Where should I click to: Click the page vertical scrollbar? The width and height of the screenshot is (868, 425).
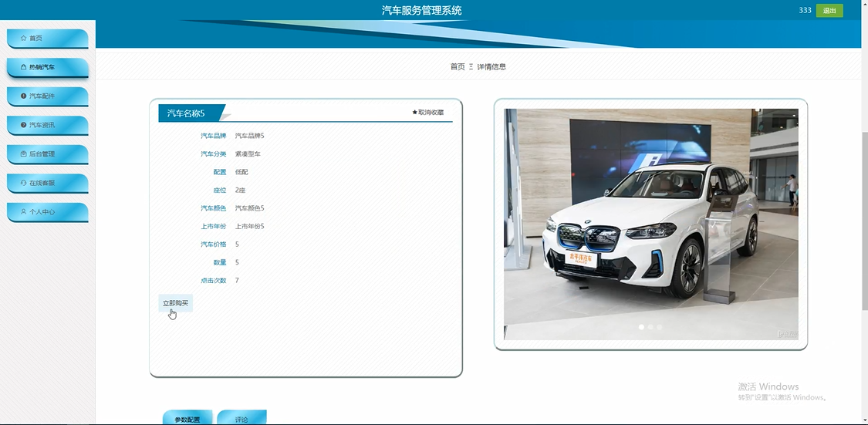click(x=865, y=221)
